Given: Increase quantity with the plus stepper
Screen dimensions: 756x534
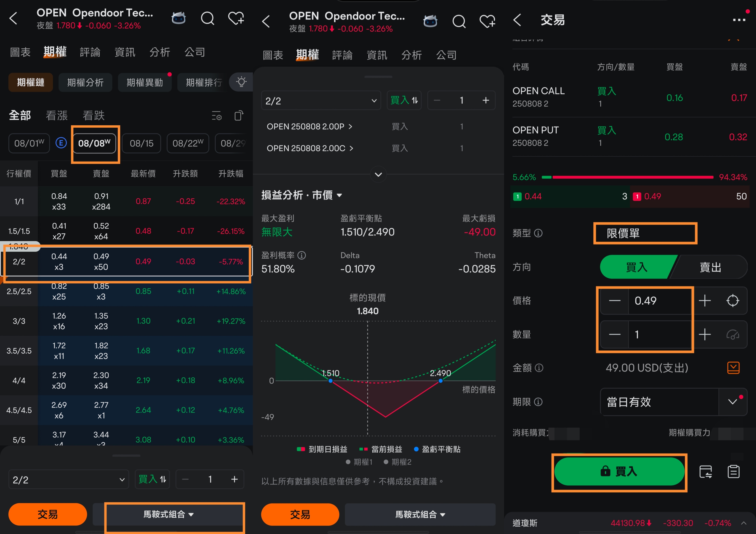Looking at the screenshot, I should pyautogui.click(x=705, y=334).
